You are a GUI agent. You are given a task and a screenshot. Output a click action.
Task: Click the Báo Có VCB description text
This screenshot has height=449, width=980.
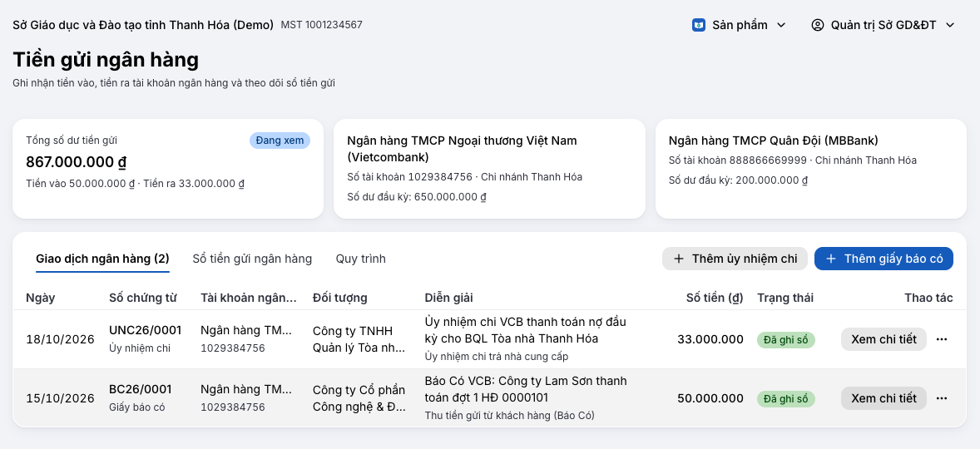[x=526, y=389]
